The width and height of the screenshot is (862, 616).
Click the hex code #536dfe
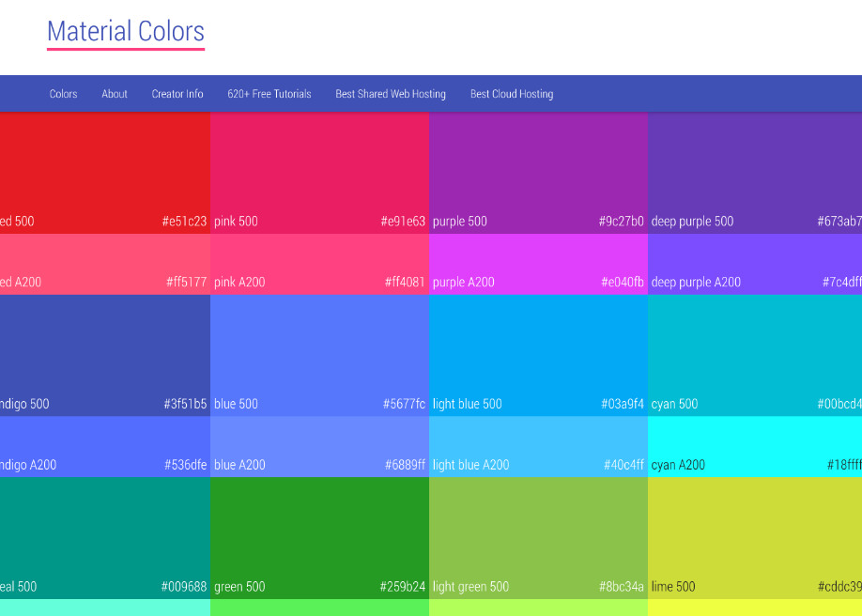[185, 465]
